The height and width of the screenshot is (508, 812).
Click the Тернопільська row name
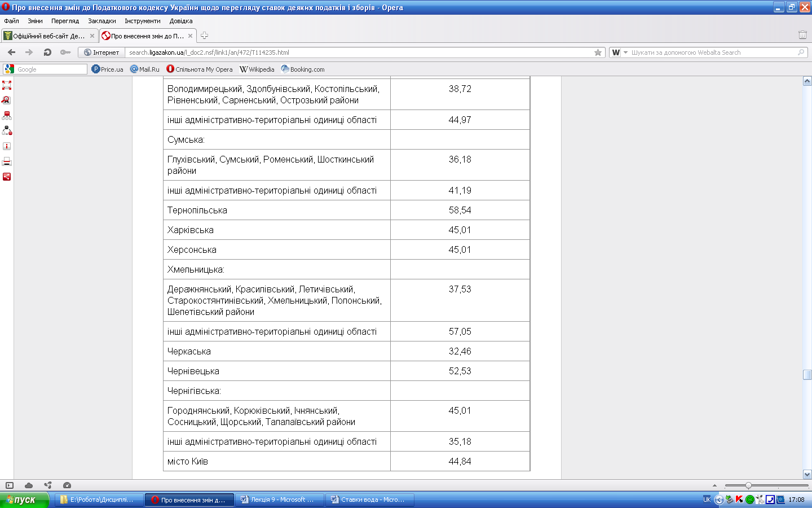click(197, 210)
